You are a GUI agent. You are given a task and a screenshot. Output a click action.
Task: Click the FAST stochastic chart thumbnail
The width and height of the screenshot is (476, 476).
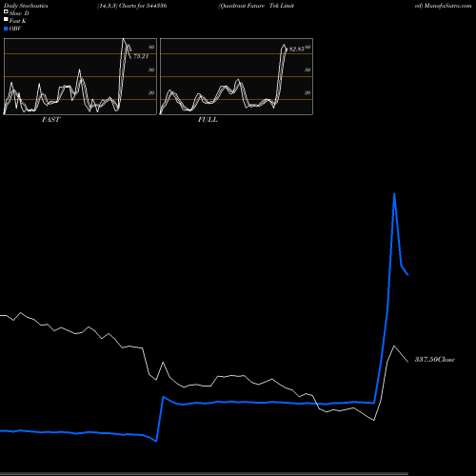(80, 76)
